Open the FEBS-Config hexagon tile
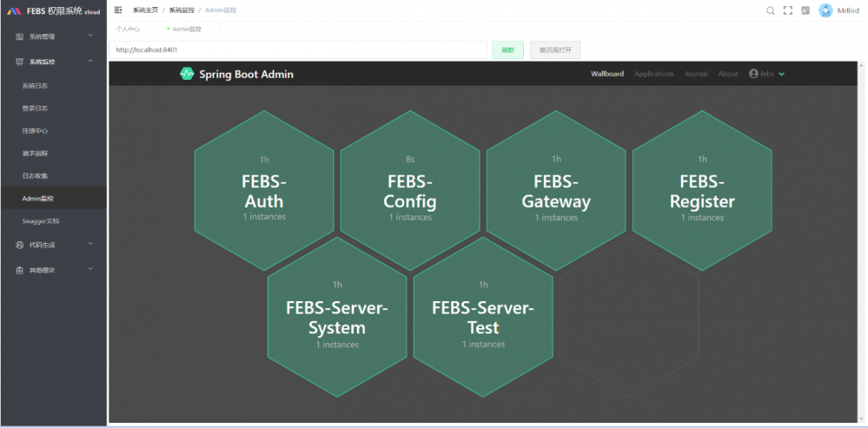This screenshot has height=428, width=868. (410, 190)
